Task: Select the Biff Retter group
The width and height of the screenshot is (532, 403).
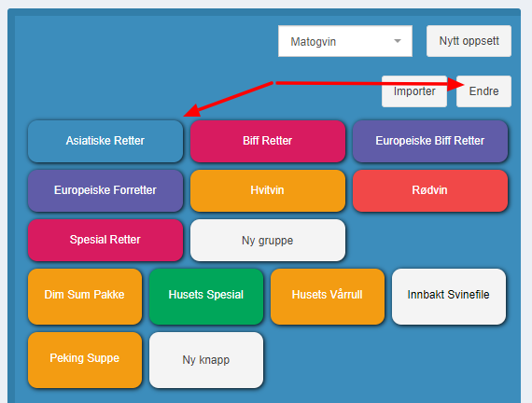Action: pos(268,141)
